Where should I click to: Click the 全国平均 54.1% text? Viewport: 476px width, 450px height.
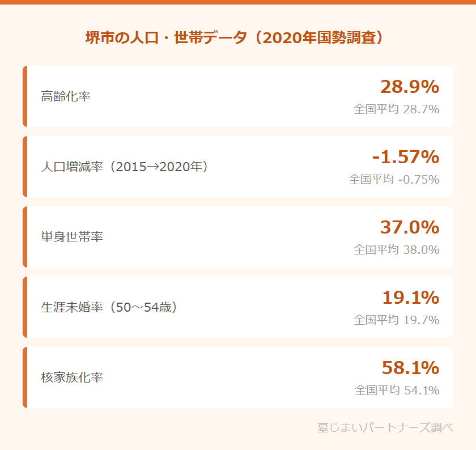(x=397, y=390)
